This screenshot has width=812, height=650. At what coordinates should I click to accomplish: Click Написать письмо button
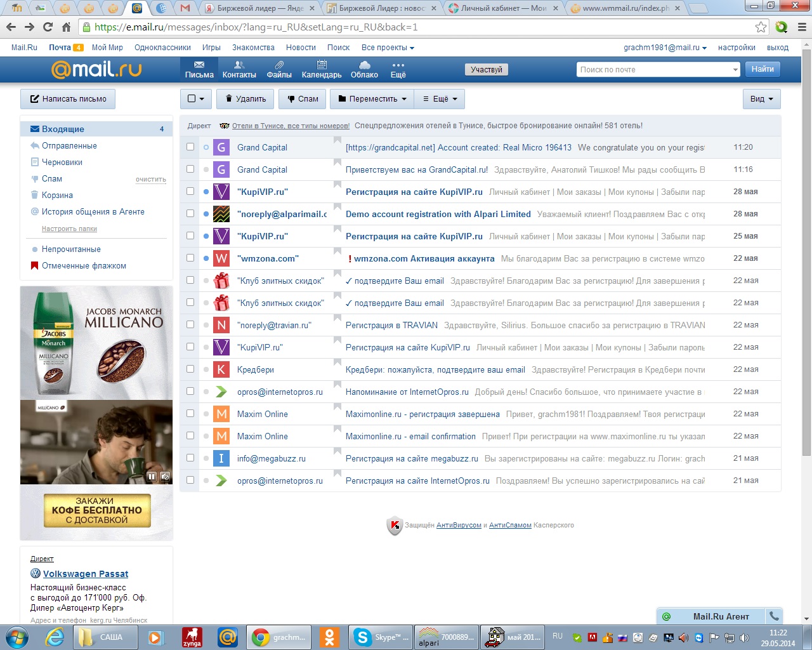click(68, 99)
